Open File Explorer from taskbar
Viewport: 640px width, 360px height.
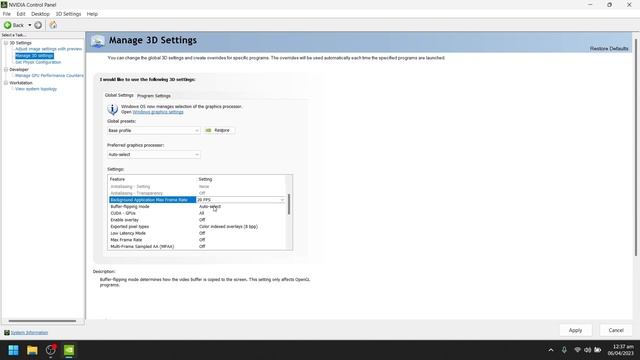coord(32,350)
